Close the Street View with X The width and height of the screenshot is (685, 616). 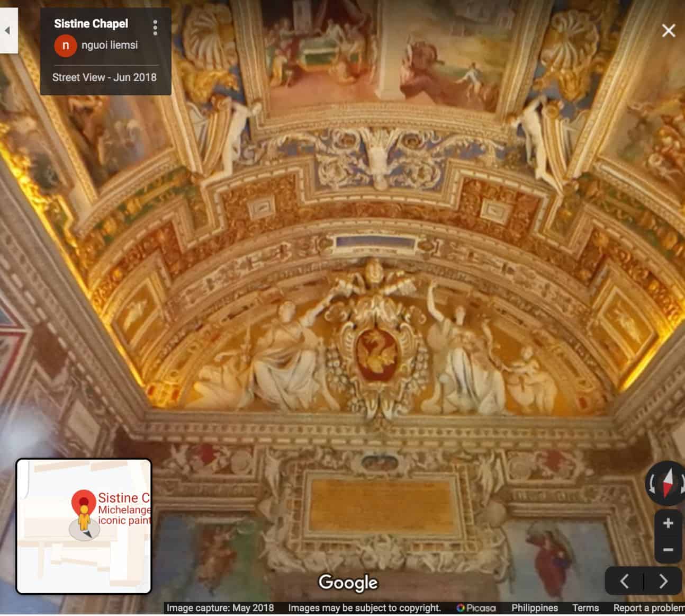pos(669,31)
